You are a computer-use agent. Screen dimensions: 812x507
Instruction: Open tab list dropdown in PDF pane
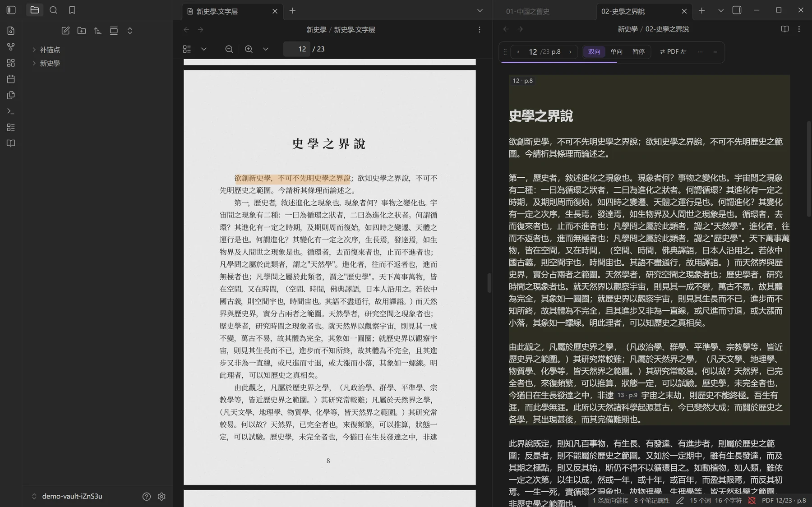tap(480, 10)
